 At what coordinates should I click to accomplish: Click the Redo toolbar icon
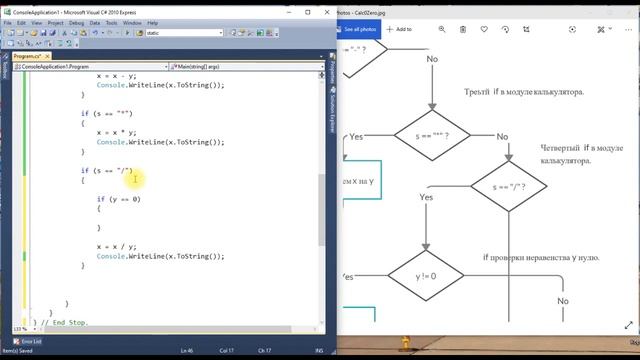pos(110,33)
